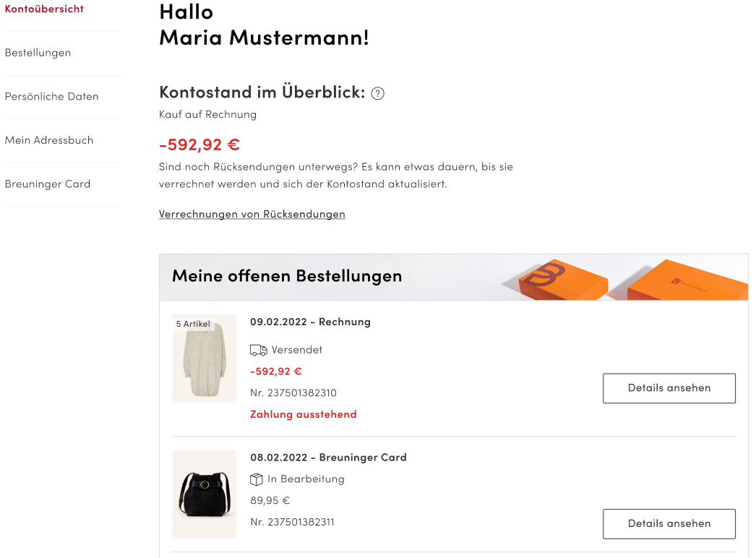View details of order 237501382310
Viewport: 756px width, 558px height.
coord(669,388)
